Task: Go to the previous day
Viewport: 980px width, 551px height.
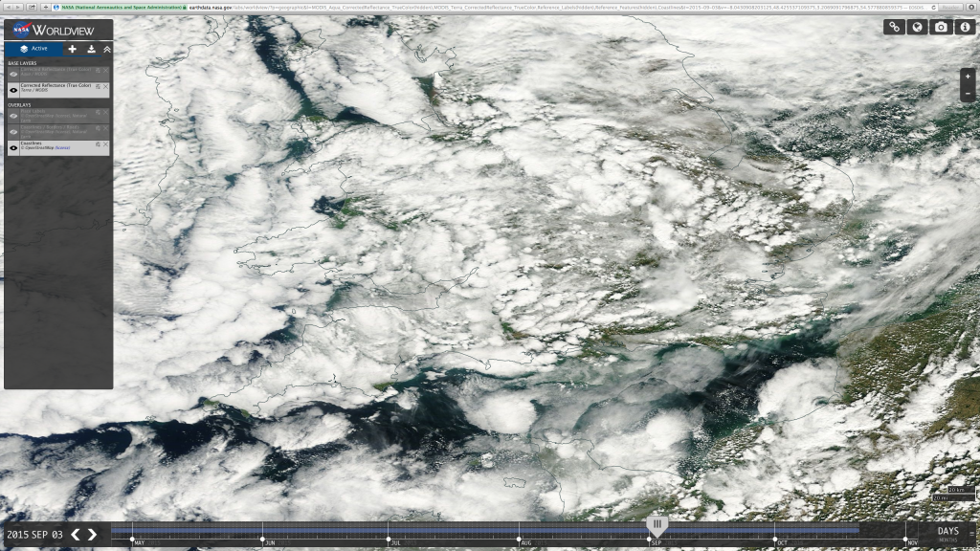Action: tap(76, 534)
